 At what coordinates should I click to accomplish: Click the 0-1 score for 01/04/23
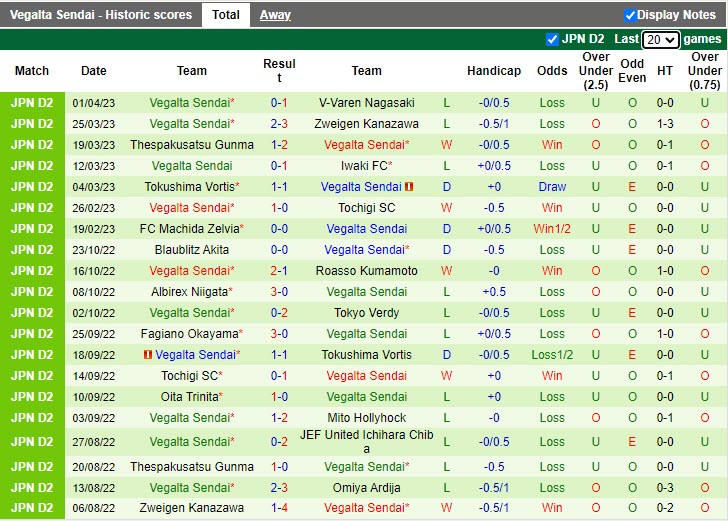point(279,103)
